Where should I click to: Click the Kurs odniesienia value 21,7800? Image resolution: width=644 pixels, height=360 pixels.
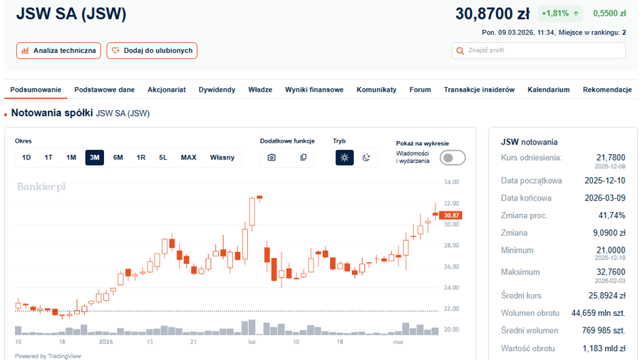611,158
